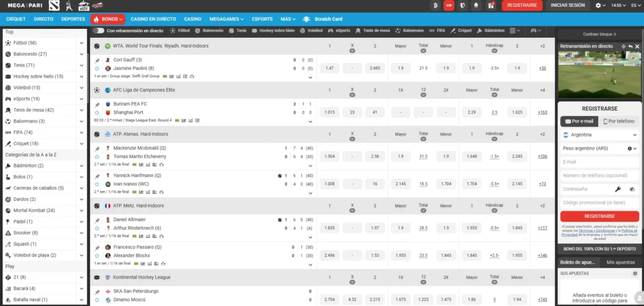The height and width of the screenshot is (306, 644).
Task: Open the Scratch Card icon link
Action: click(306, 19)
